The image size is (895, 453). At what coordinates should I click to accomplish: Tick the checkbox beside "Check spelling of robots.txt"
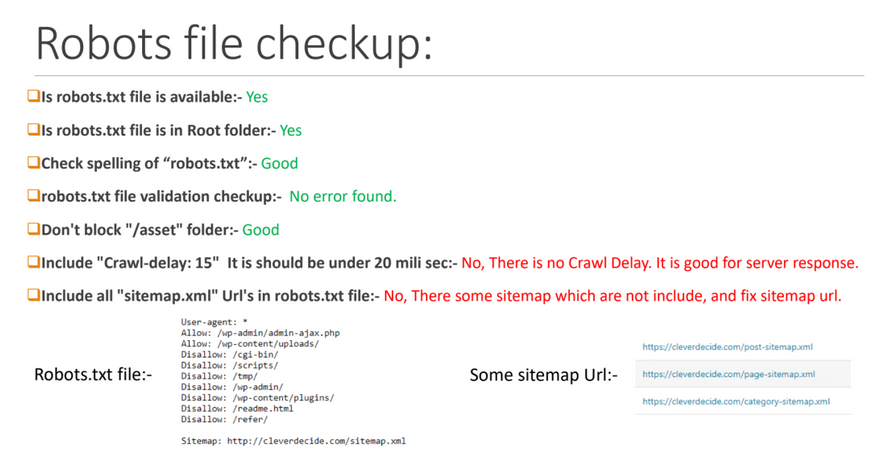[x=33, y=163]
